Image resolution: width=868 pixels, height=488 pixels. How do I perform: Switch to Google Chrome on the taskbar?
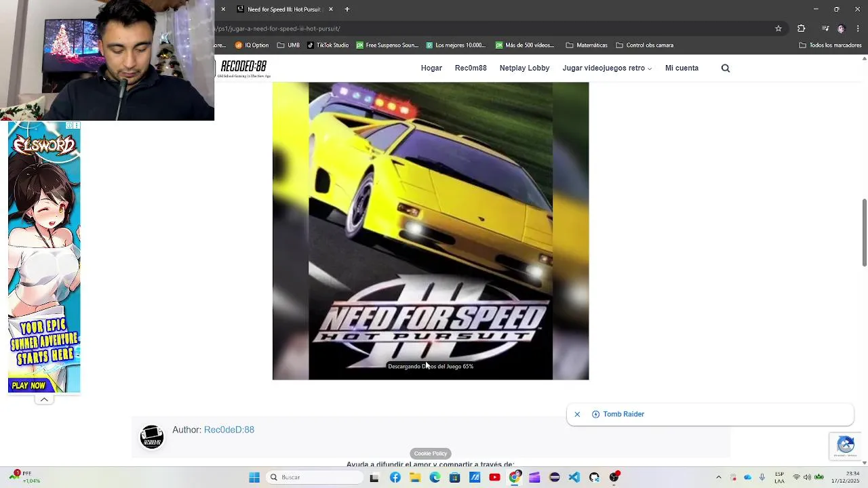point(515,477)
